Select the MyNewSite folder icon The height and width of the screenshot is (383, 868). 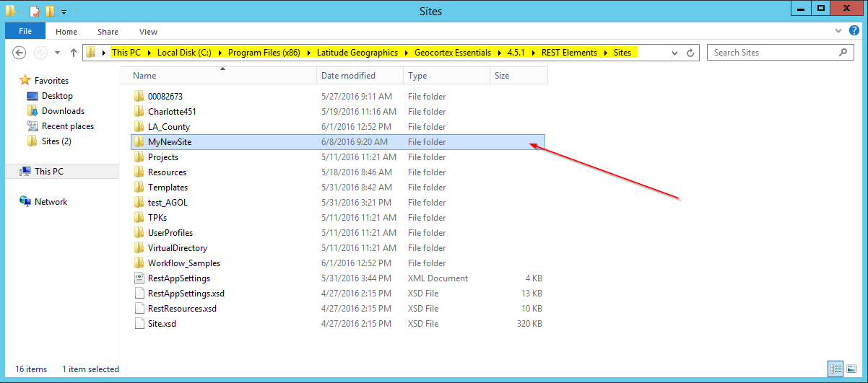[x=139, y=142]
